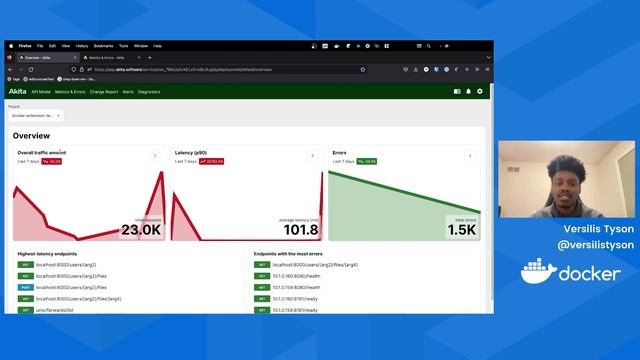Open macOS Spotlight search icon
Image resolution: width=640 pixels, height=360 pixels.
coord(429,46)
